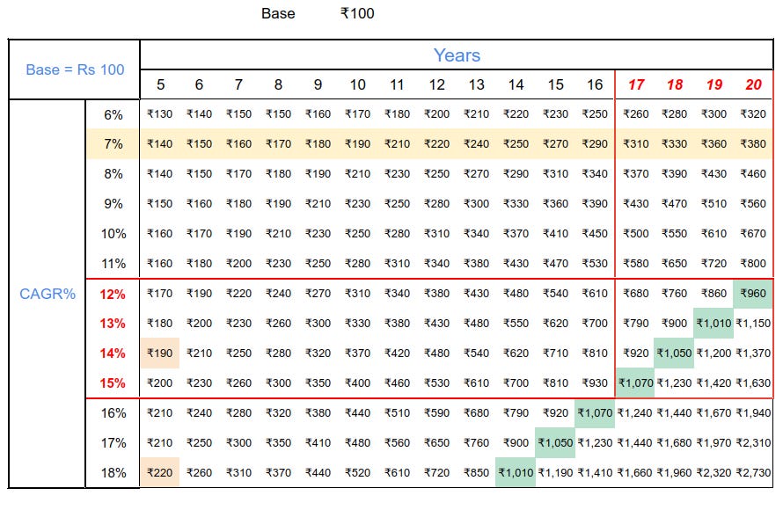Screen dimensions: 783x532
Task: Click the Years header label
Action: pos(458,55)
